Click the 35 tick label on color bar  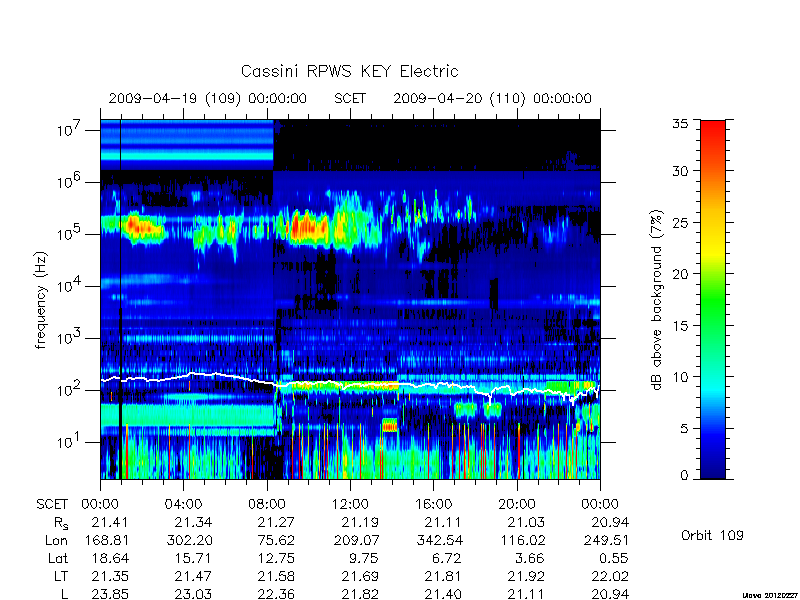tap(680, 124)
